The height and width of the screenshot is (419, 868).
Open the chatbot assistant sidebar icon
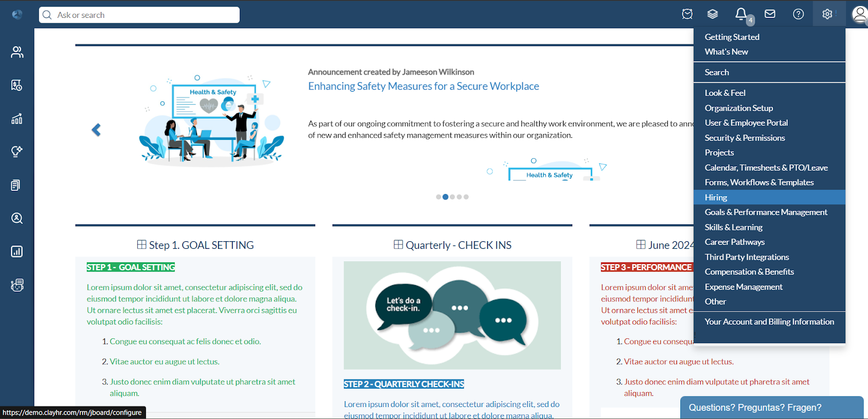pos(17,285)
